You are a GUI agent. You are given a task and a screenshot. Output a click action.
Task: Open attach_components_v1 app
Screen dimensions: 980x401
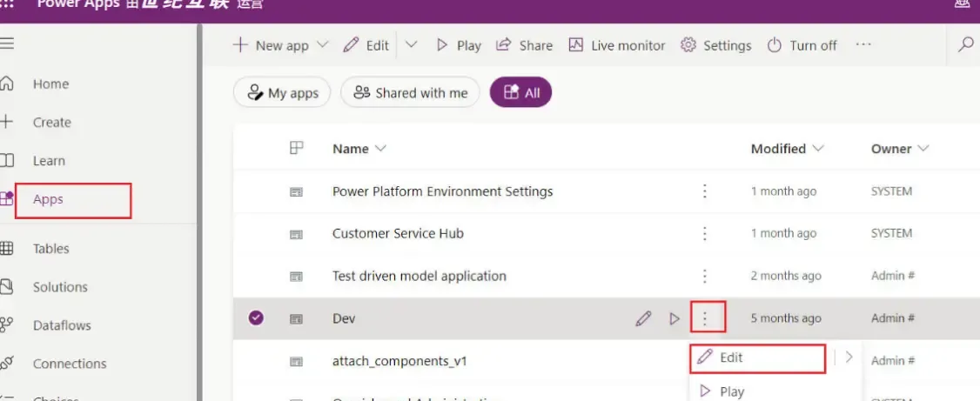[400, 361]
